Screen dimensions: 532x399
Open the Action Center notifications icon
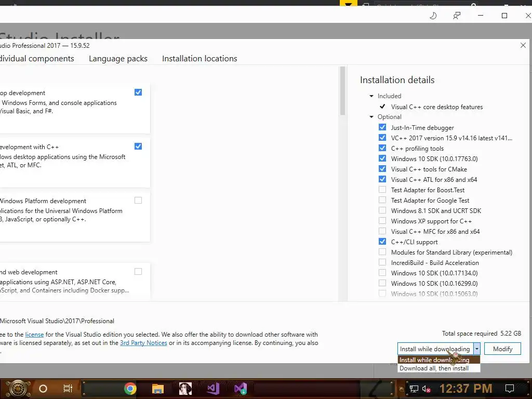point(509,389)
